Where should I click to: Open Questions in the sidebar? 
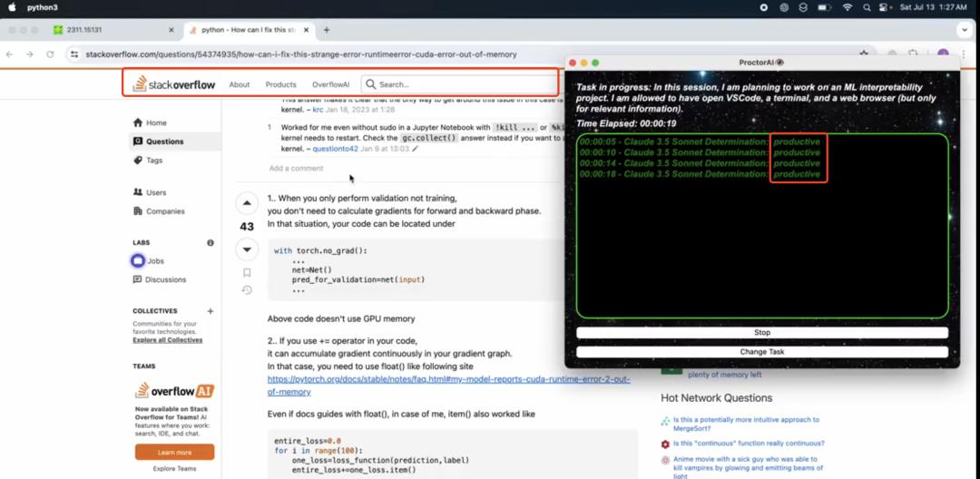click(175, 142)
